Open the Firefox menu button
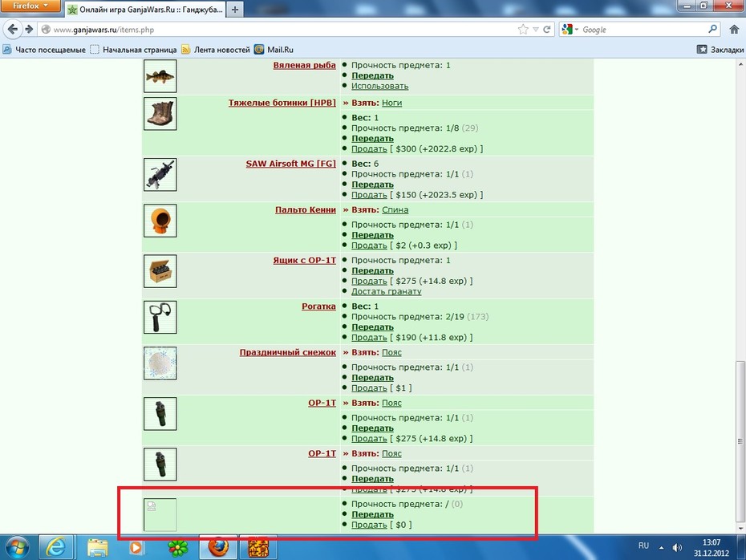The width and height of the screenshot is (746, 560). (x=30, y=6)
